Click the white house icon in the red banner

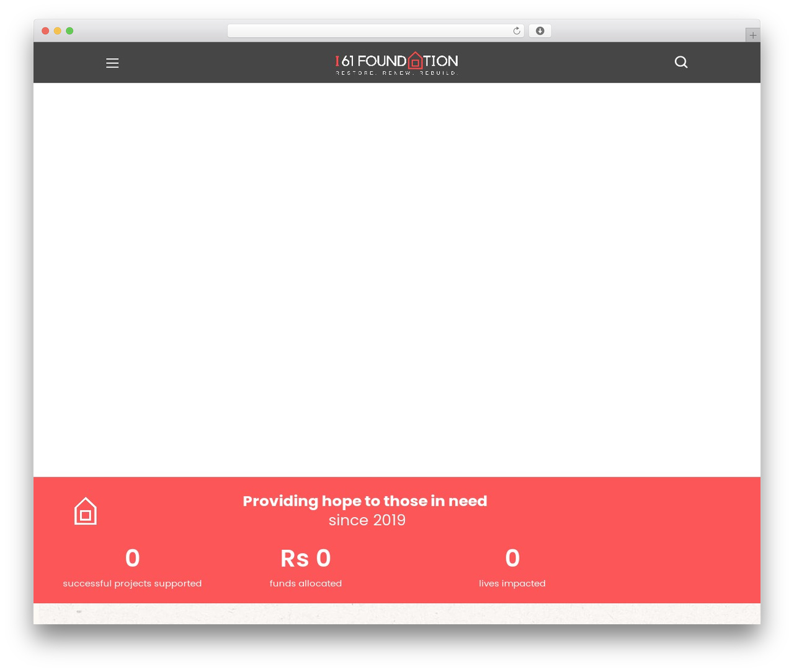tap(86, 511)
